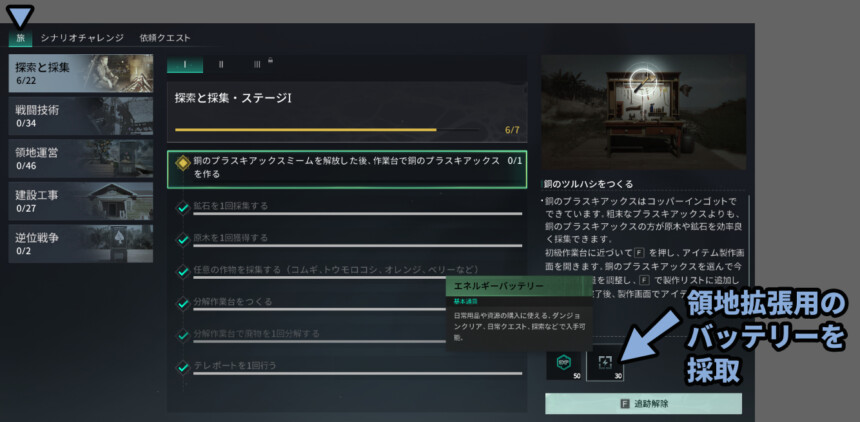Select 探索と採集 category in sidebar
The image size is (860, 422).
(x=80, y=72)
